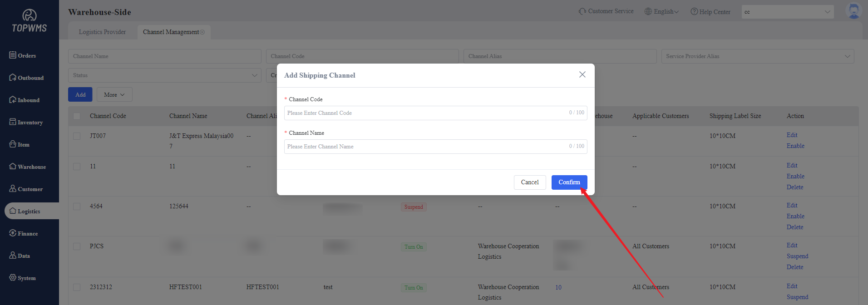Select the Channel Management tab

click(x=171, y=32)
